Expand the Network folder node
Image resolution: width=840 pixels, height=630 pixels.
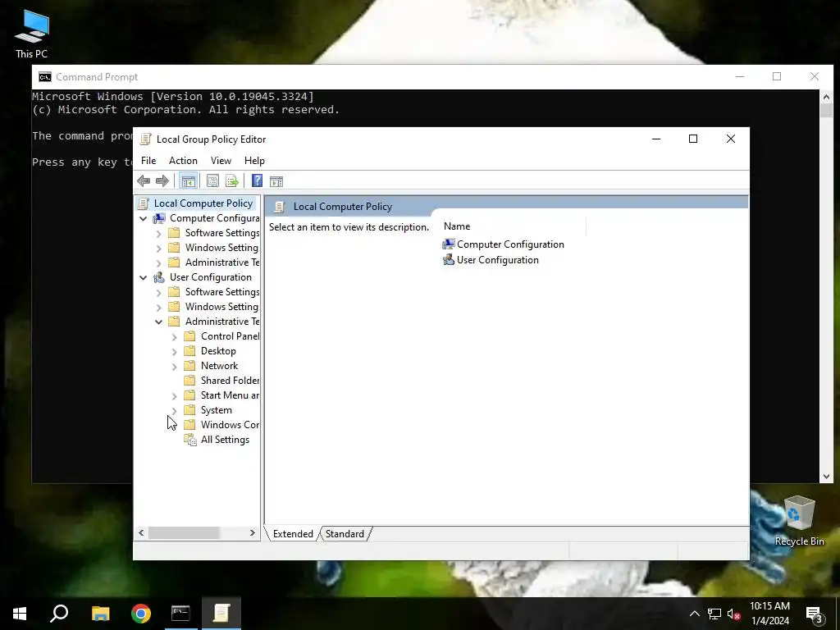[174, 367]
